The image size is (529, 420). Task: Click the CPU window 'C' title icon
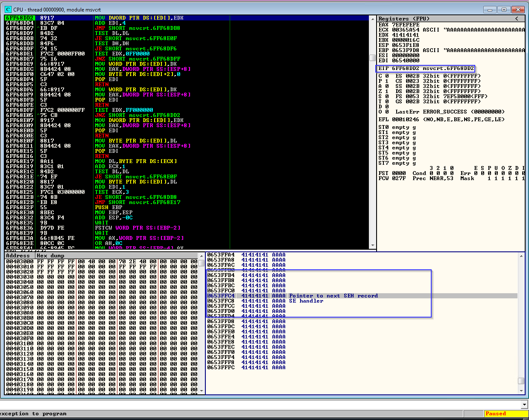point(8,9)
